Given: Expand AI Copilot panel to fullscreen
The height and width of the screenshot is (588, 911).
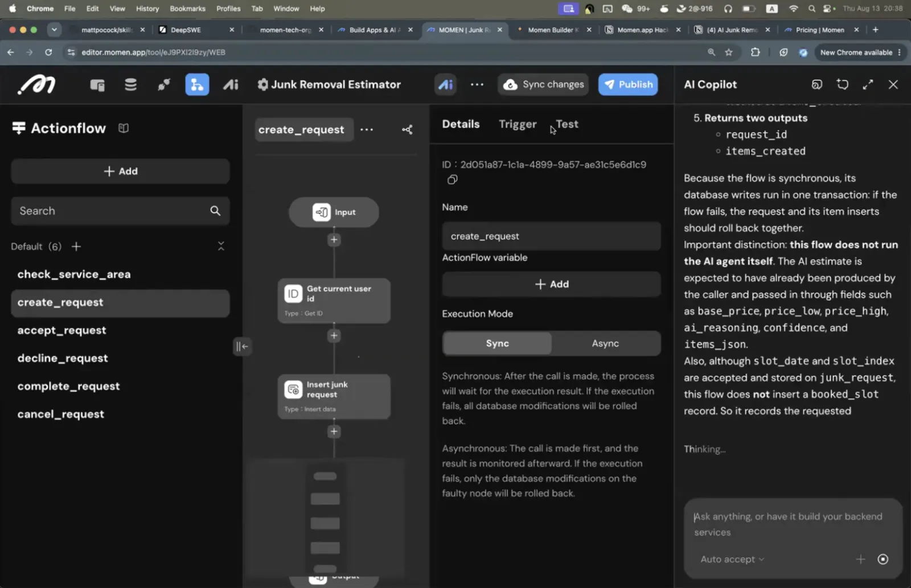Looking at the screenshot, I should pos(868,84).
